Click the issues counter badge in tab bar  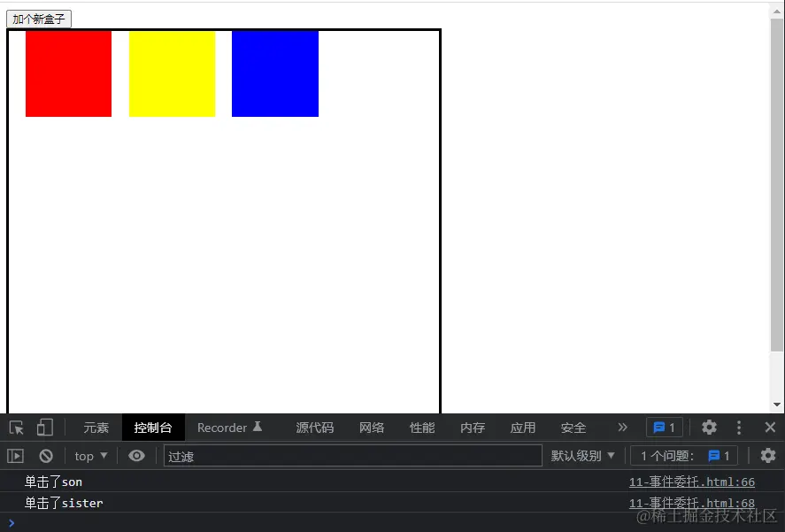[x=665, y=428]
